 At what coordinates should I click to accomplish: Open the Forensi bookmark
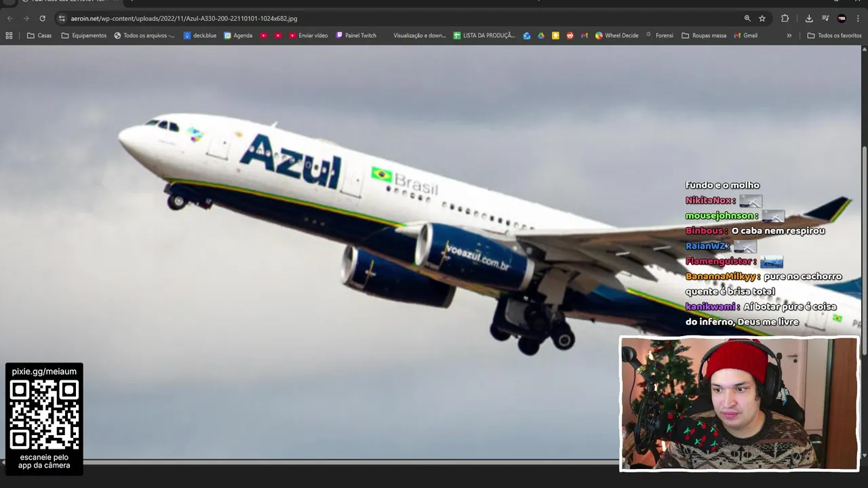(659, 35)
